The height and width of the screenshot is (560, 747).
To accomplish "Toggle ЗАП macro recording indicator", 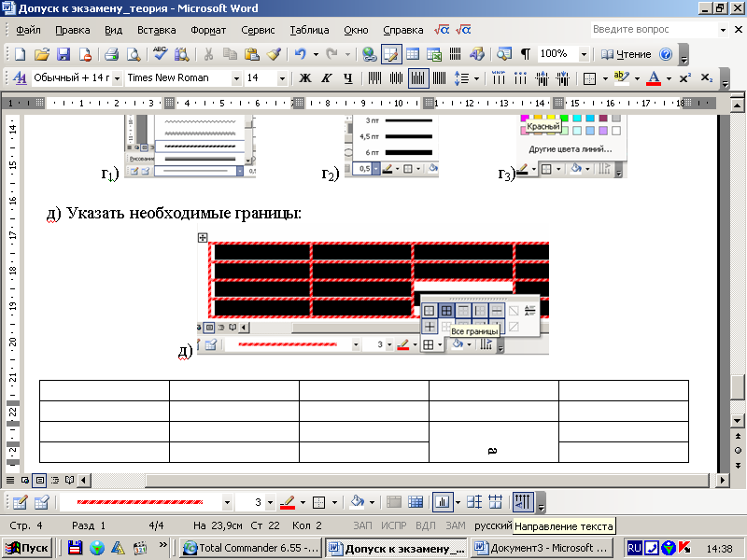I will tap(362, 525).
